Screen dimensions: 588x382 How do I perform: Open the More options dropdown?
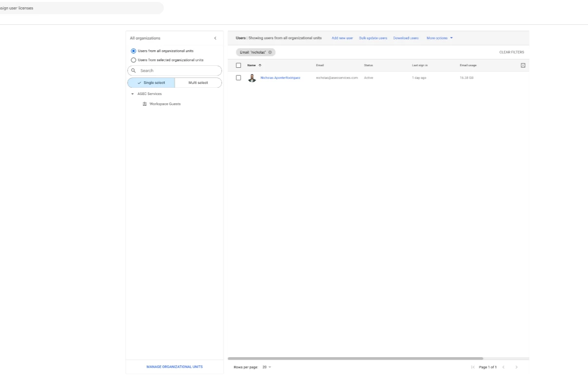click(440, 38)
